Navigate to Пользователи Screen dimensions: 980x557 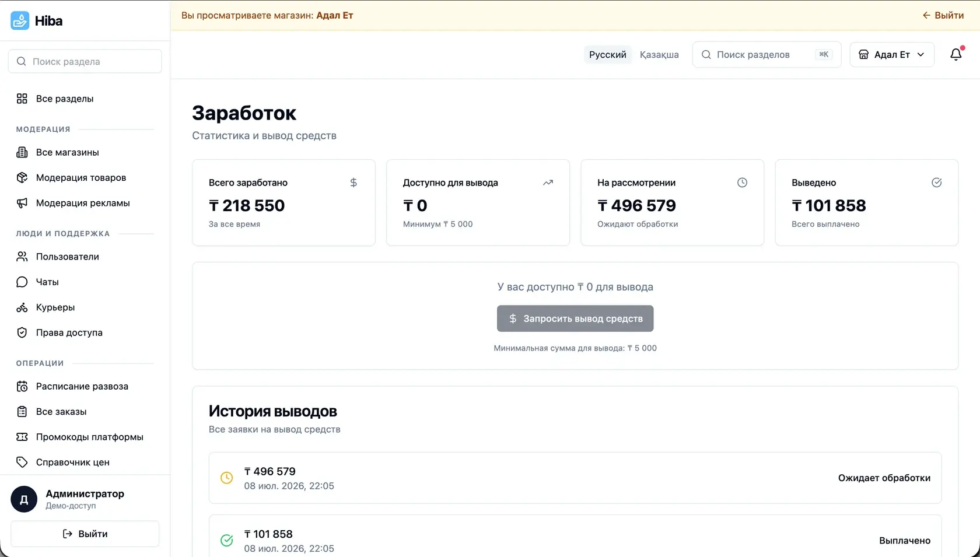pos(85,257)
